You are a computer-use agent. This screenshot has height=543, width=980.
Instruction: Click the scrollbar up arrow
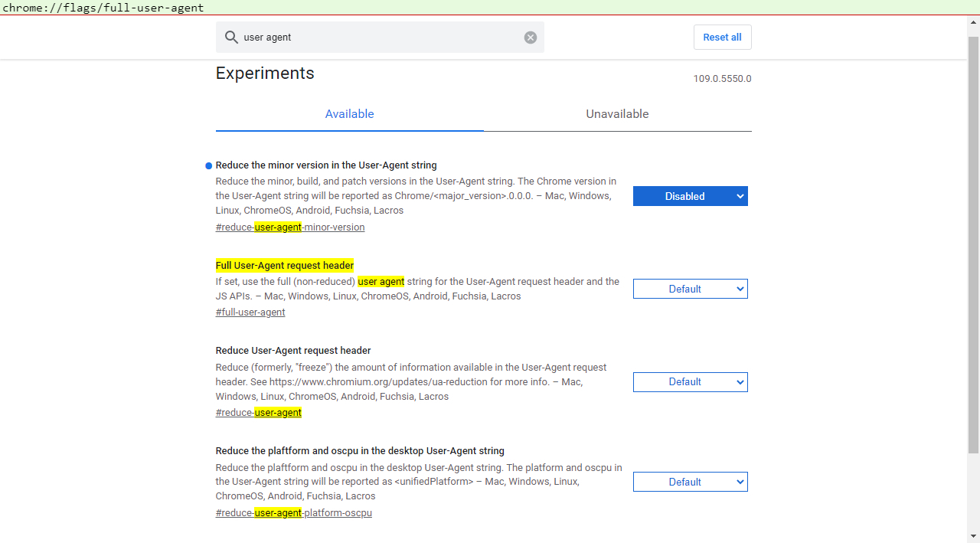tap(973, 22)
